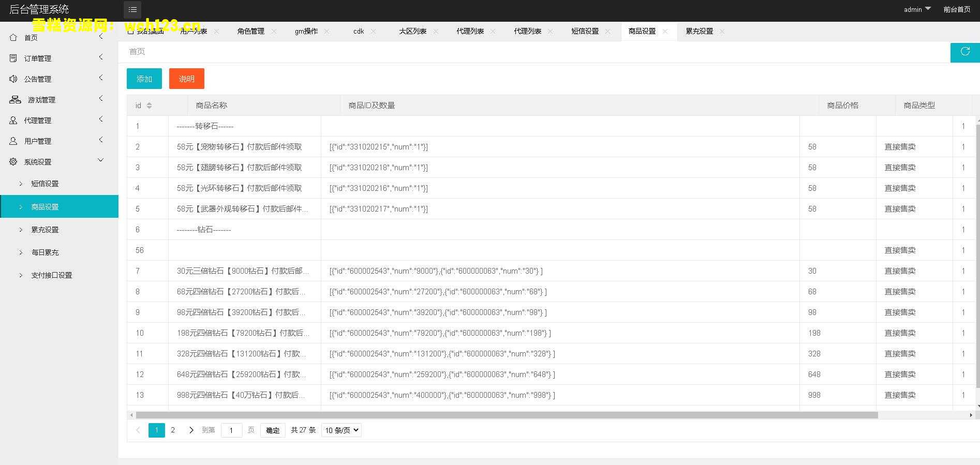Close the cdk tab
This screenshot has width=980, height=465.
[x=373, y=32]
